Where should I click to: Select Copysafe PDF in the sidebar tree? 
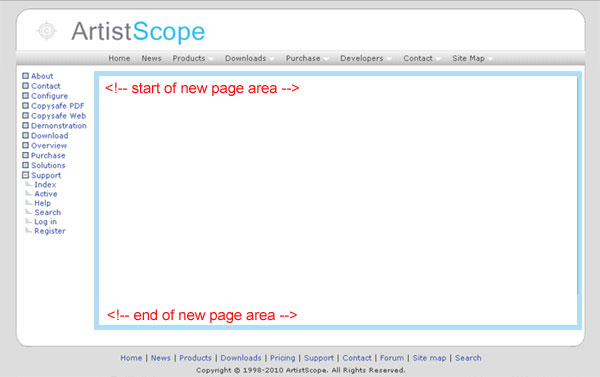pos(57,106)
